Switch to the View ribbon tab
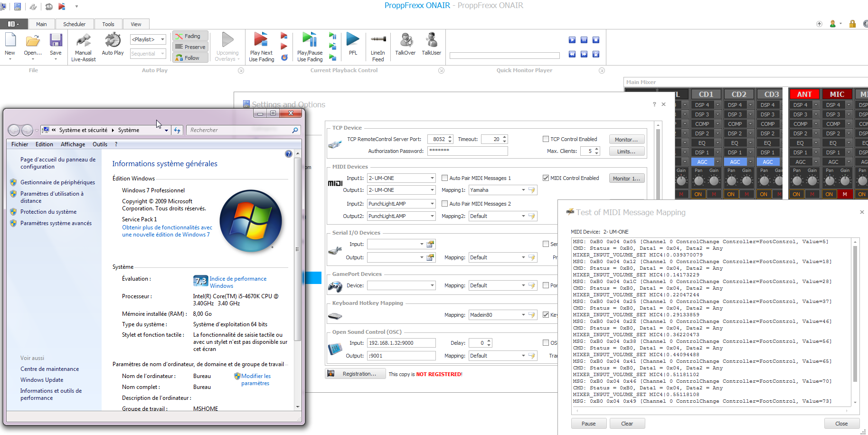868x435 pixels. 136,24
